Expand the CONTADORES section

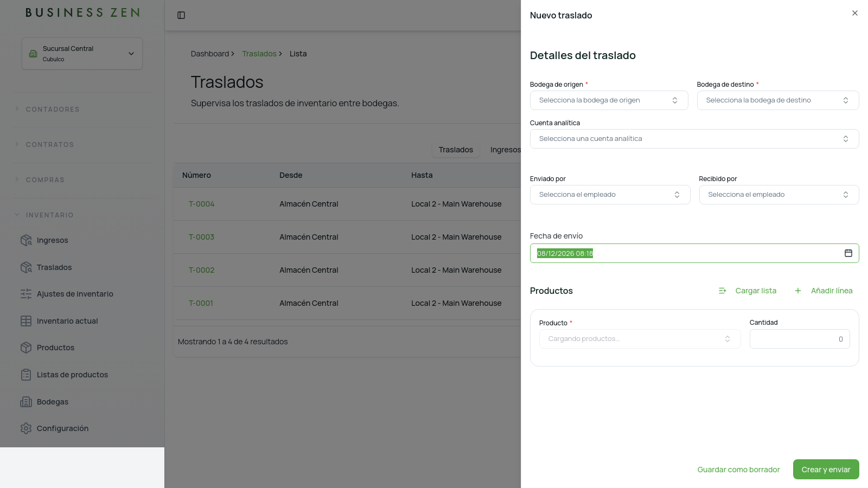pos(52,110)
